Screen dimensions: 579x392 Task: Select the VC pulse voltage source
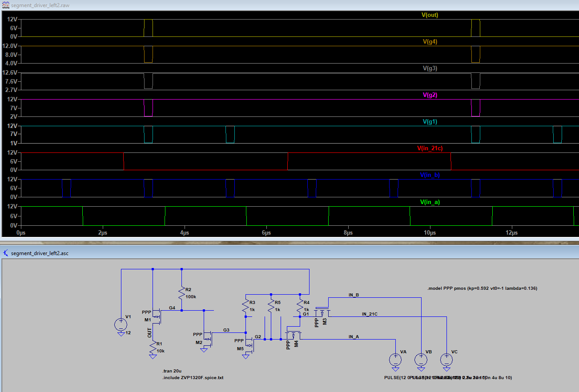[x=446, y=359]
